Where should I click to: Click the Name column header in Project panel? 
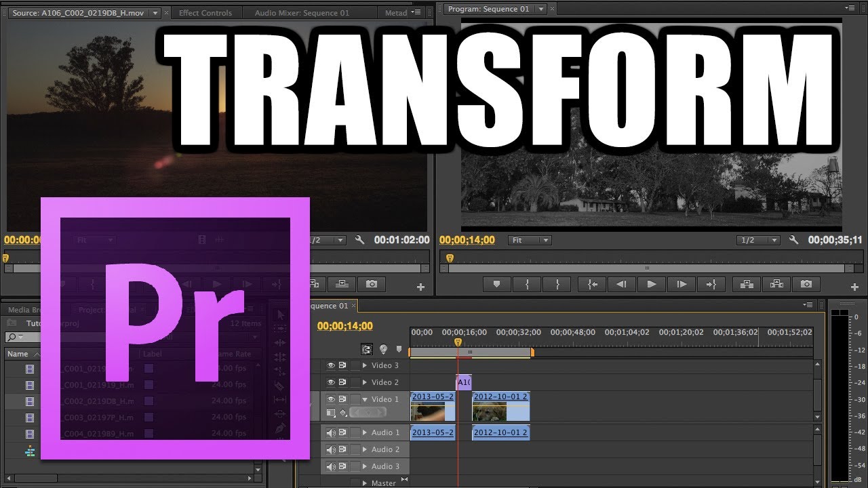tap(18, 354)
